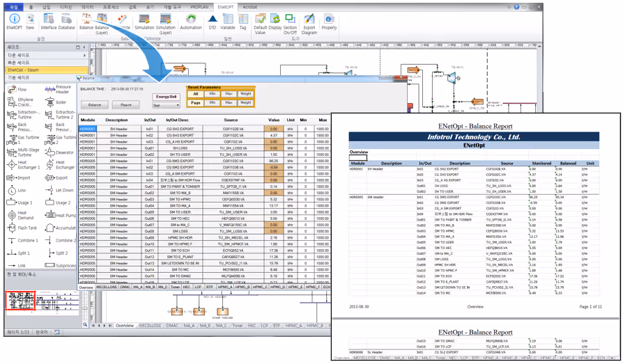Select the Ethylene Cracking shape
The width and height of the screenshot is (625, 364).
tap(21, 102)
